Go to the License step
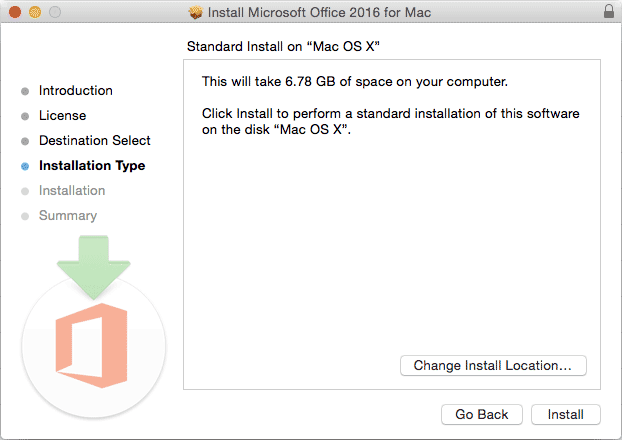 tap(62, 116)
